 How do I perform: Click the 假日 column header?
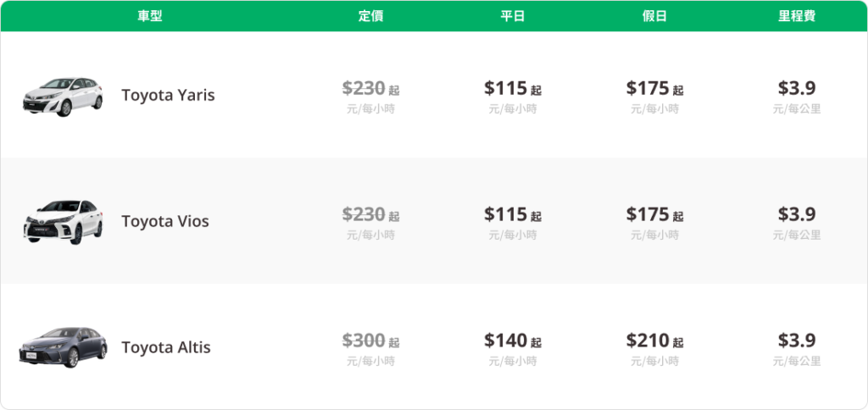pos(654,16)
